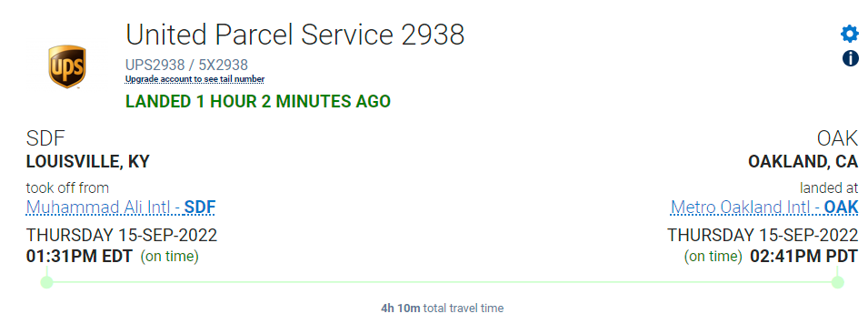Viewport: 868px width, 334px height.
Task: Open the Metro Oakland Intl - OAK link
Action: coord(764,207)
